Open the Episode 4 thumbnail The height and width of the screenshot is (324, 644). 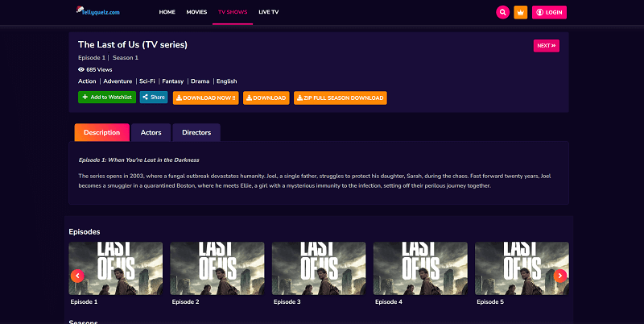(x=420, y=268)
